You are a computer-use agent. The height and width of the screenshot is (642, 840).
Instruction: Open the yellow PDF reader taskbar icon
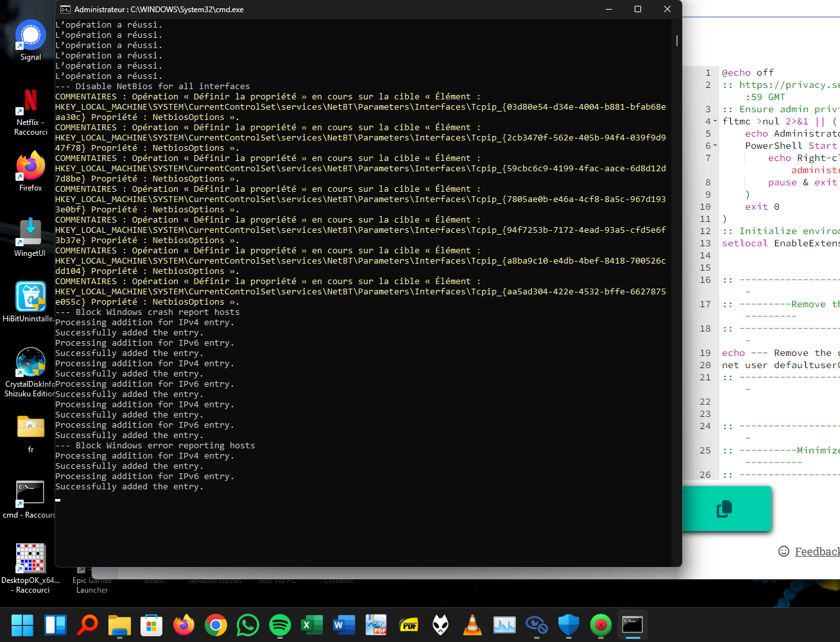pyautogui.click(x=408, y=625)
